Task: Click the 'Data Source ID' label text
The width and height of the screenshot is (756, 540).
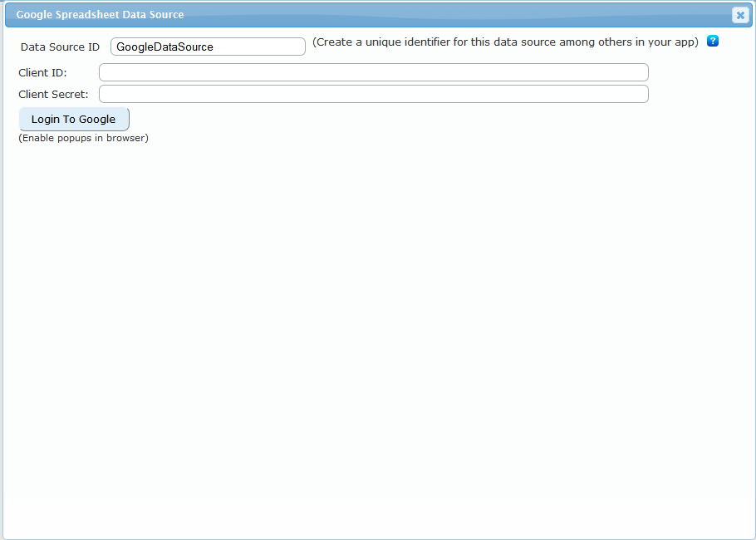Action: tap(61, 47)
